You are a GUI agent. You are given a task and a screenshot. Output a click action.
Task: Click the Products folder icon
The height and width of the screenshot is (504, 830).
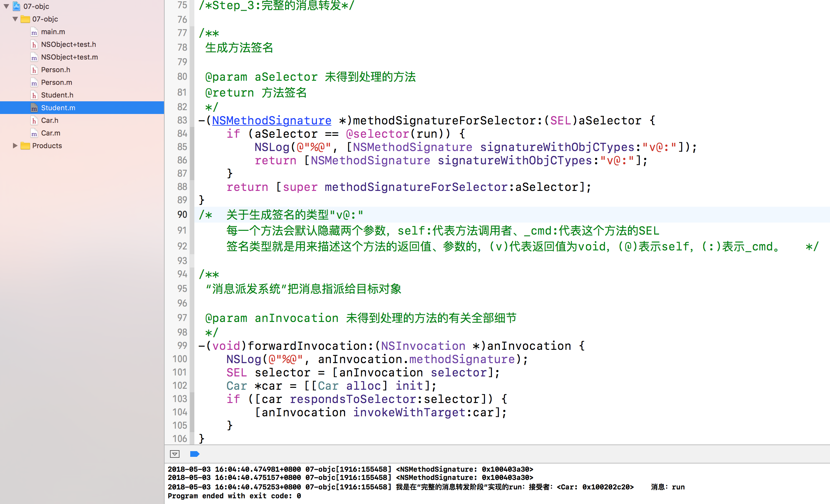(x=25, y=146)
